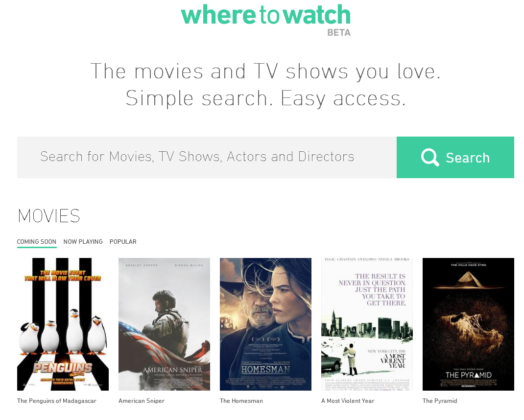The width and height of the screenshot is (524, 420).
Task: Open The Pyramid movie poster
Action: [x=468, y=324]
